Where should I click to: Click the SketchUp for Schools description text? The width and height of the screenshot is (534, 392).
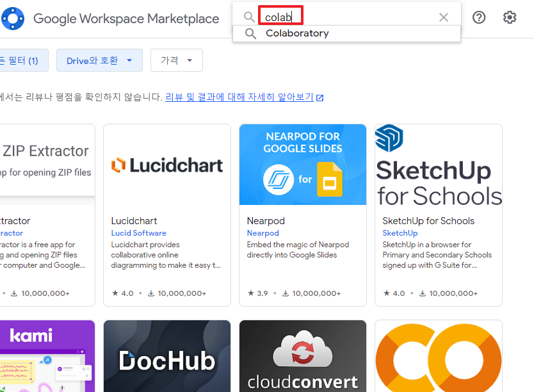pyautogui.click(x=437, y=255)
